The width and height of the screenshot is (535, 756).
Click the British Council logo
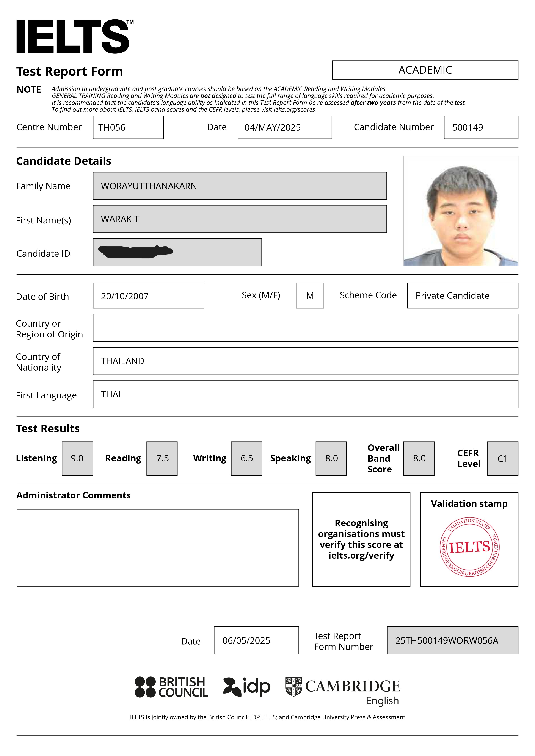pyautogui.click(x=171, y=687)
